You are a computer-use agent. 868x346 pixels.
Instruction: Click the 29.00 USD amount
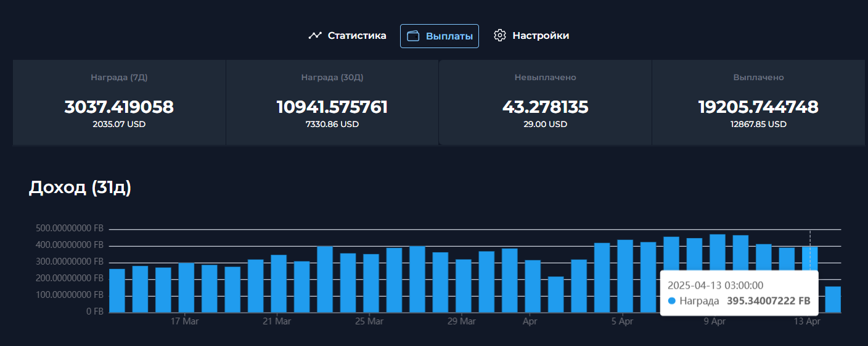tap(546, 124)
